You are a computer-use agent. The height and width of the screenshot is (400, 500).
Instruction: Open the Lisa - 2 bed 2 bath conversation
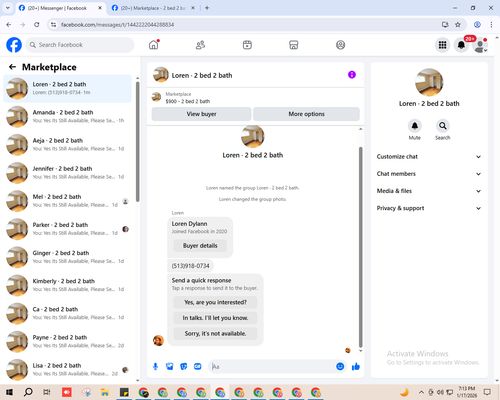click(67, 369)
